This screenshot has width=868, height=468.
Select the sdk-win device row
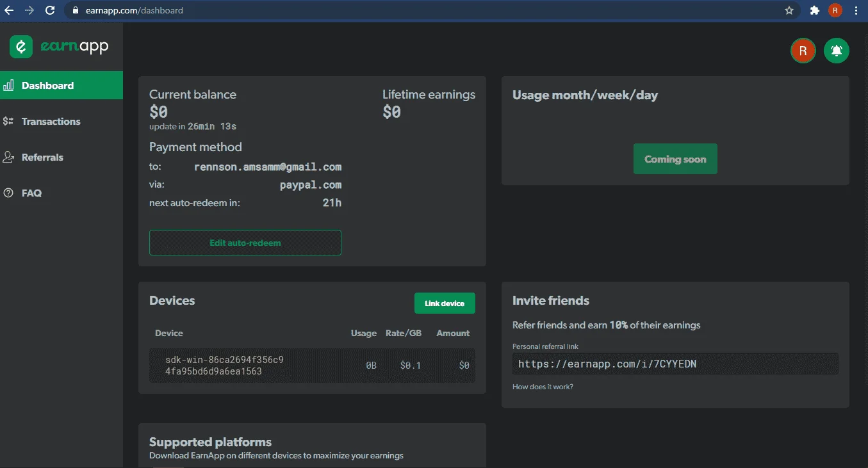[312, 365]
